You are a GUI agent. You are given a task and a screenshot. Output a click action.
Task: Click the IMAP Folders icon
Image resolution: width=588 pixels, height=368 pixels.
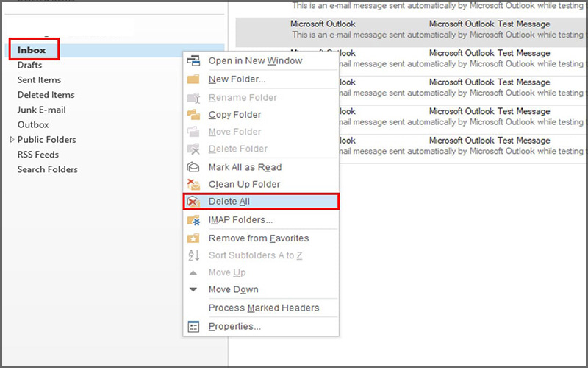(193, 220)
